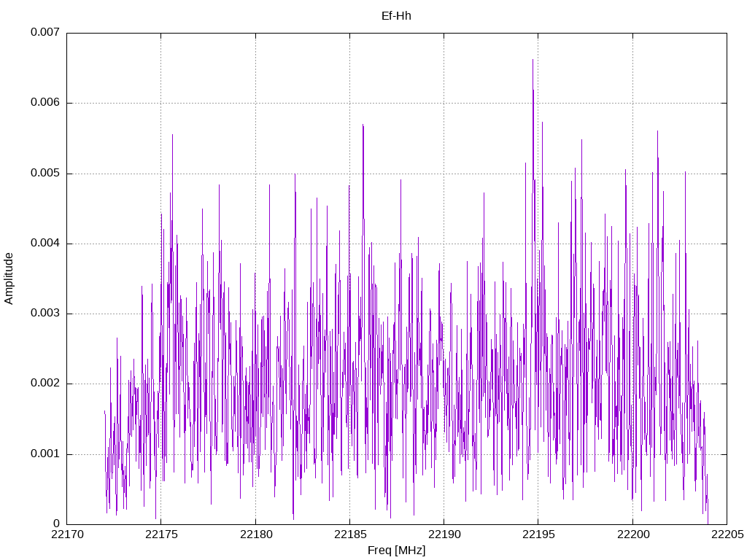
Task: Click the x-axis tick label 22200
Action: point(633,534)
